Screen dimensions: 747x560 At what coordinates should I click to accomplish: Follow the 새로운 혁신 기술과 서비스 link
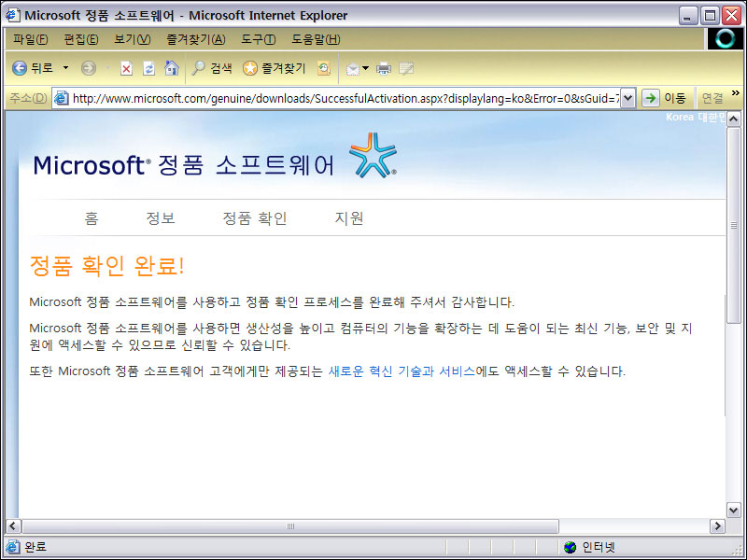click(x=402, y=371)
